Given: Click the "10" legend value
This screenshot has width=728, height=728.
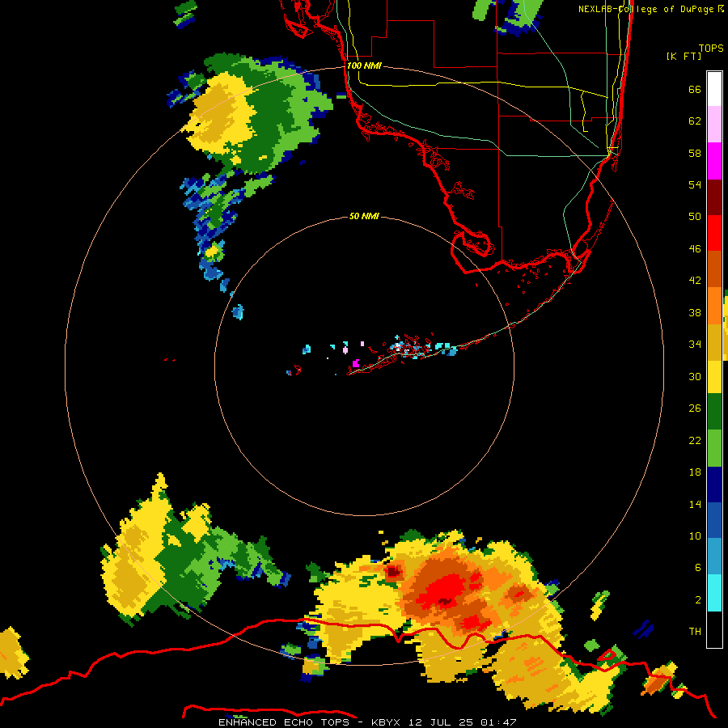Looking at the screenshot, I should click(695, 535).
